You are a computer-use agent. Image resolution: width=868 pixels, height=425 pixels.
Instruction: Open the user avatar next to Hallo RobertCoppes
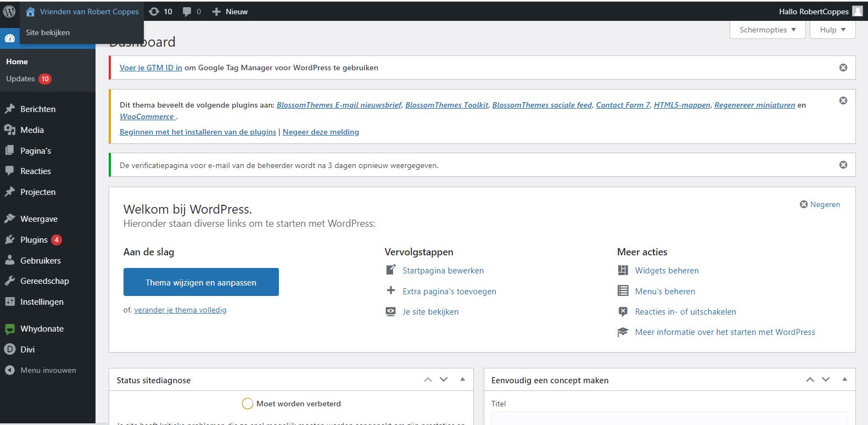858,12
